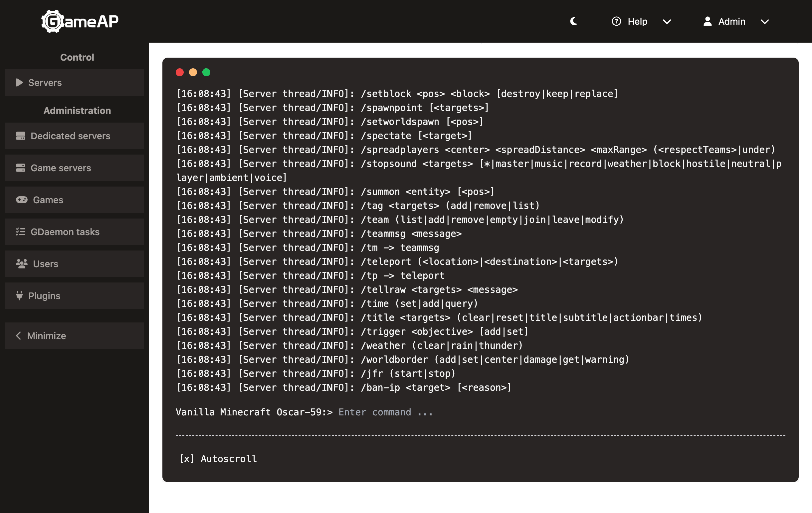The image size is (812, 513).
Task: Click the Users people icon
Action: tap(22, 263)
